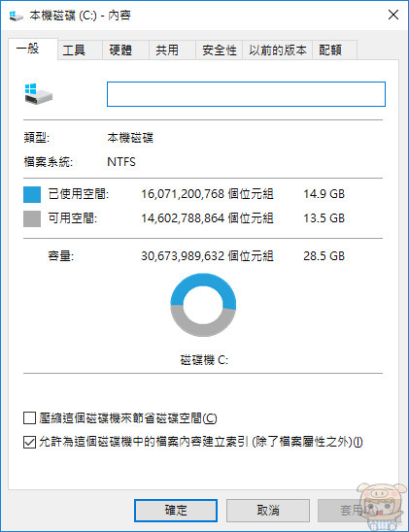Click the 確定 button
Image resolution: width=409 pixels, height=532 pixels.
click(x=176, y=511)
